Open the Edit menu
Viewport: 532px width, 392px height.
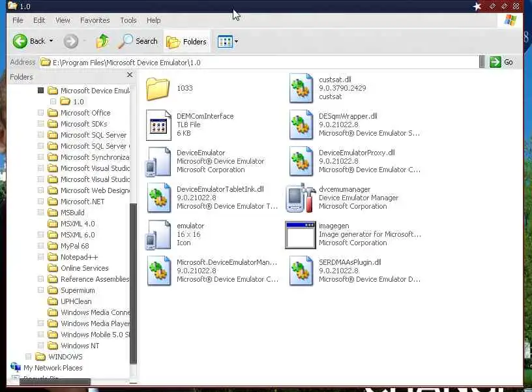point(39,20)
